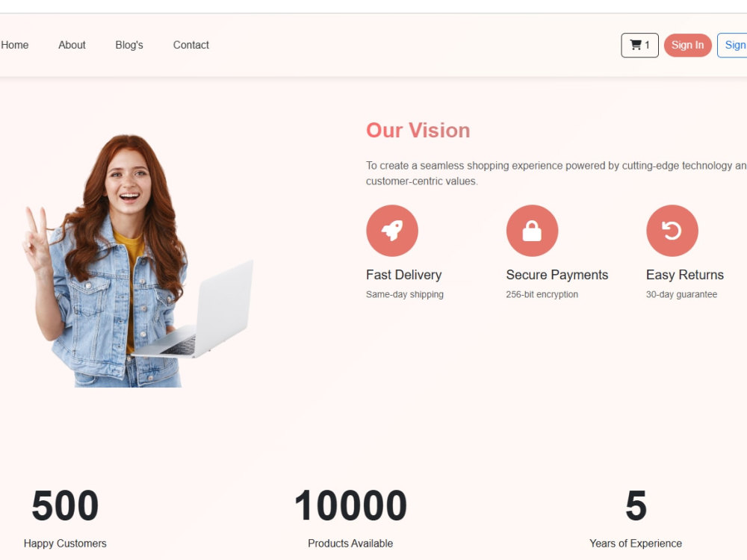Click the red Sign In button
This screenshot has width=747, height=560.
pos(687,46)
